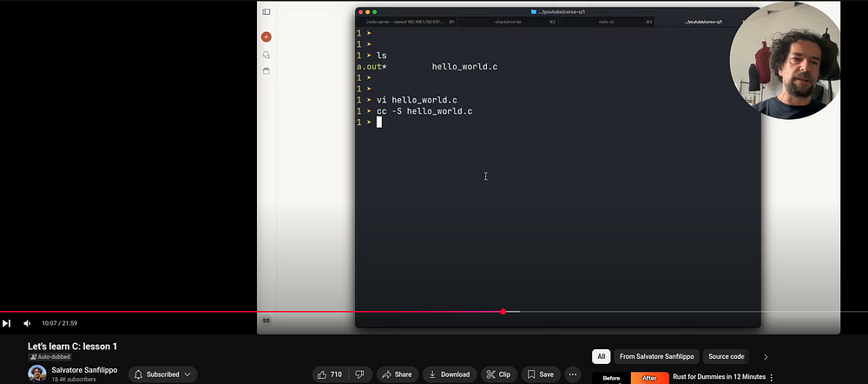
Task: Click the archive box icon in video sidebar
Action: tap(266, 71)
